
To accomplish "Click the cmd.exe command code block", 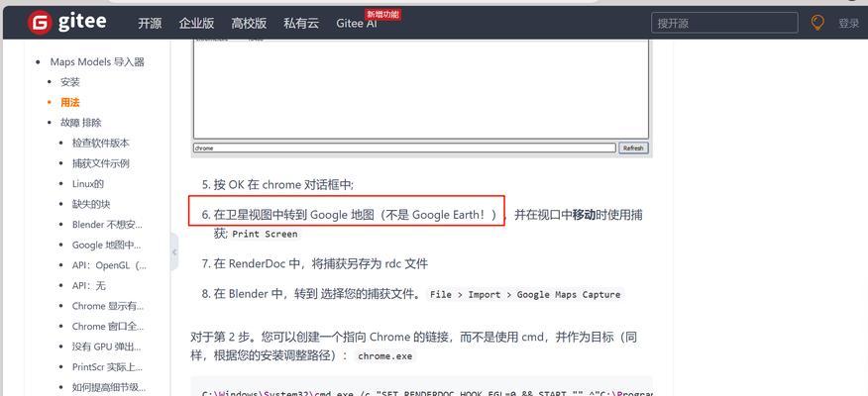I will tap(421, 387).
